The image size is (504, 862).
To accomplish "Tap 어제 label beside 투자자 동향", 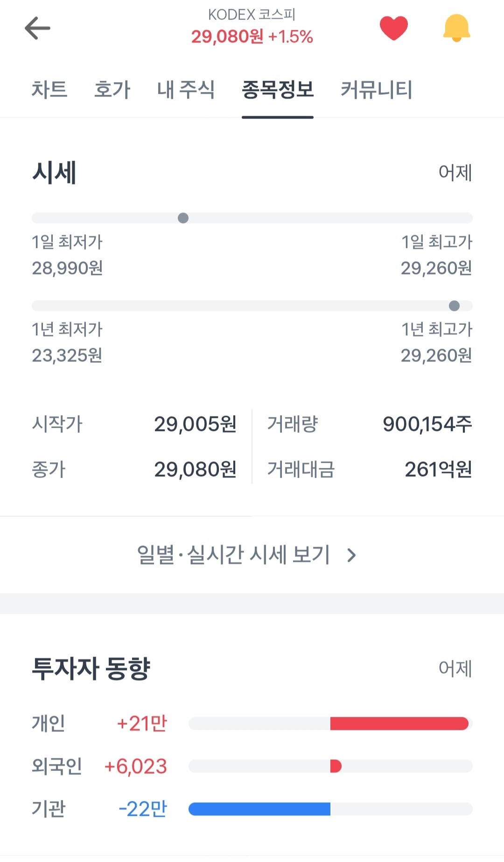I will (455, 668).
